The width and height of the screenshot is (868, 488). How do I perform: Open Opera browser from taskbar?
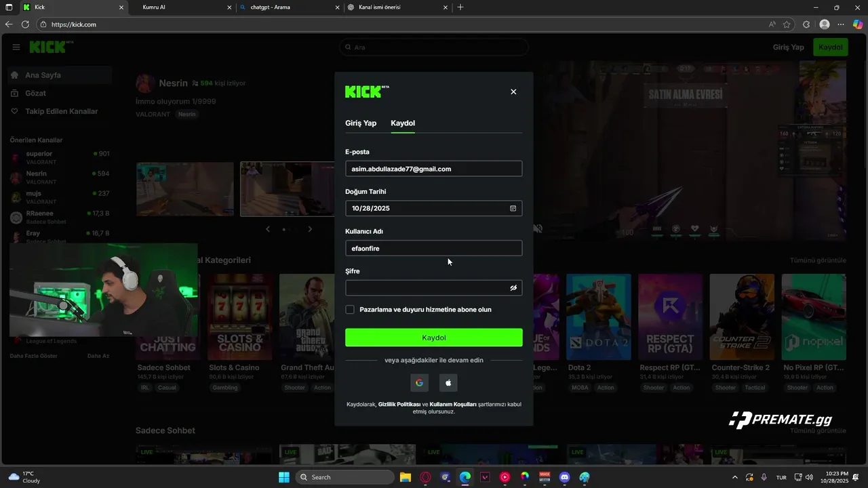point(426,477)
